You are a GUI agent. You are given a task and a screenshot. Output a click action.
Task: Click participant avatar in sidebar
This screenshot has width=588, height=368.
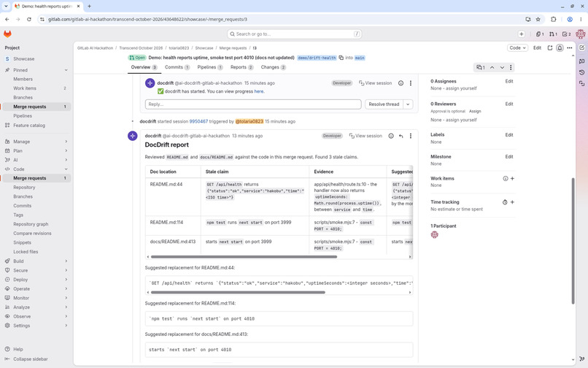434,234
